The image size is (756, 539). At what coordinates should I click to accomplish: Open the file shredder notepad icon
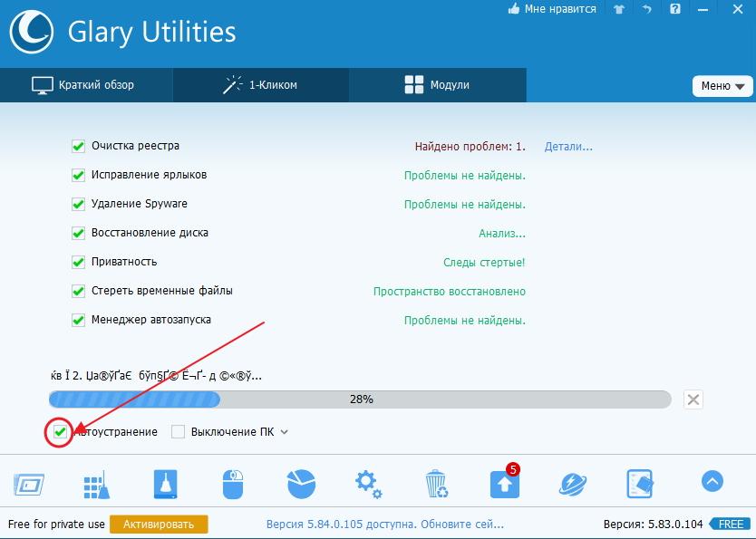[640, 484]
